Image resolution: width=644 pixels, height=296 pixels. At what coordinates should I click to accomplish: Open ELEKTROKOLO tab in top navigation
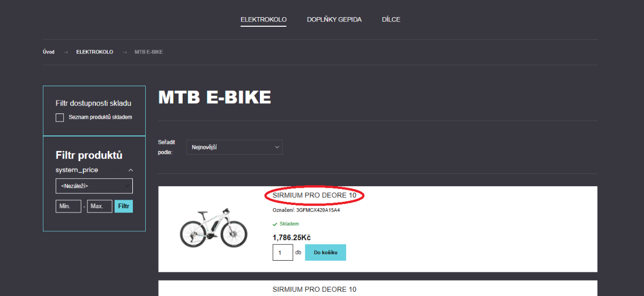click(x=263, y=20)
